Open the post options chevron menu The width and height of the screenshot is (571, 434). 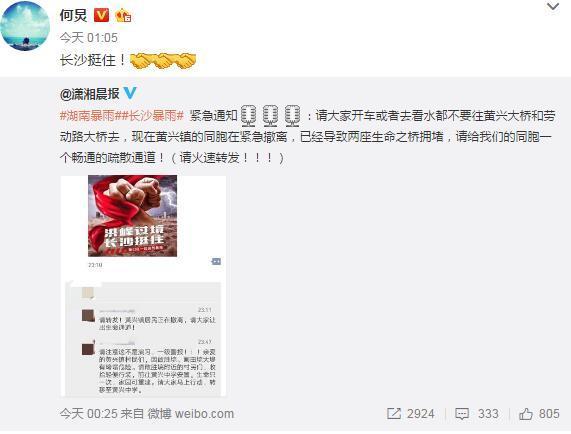pyautogui.click(x=553, y=7)
